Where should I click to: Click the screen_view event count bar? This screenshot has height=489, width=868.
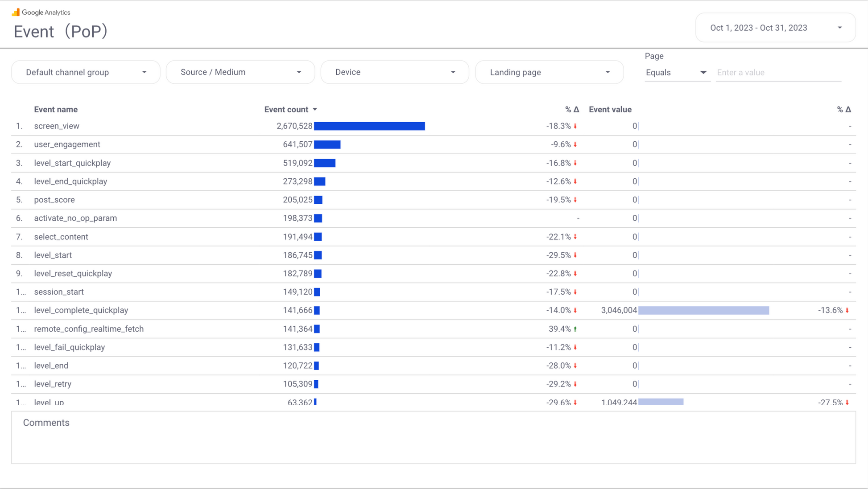(369, 126)
